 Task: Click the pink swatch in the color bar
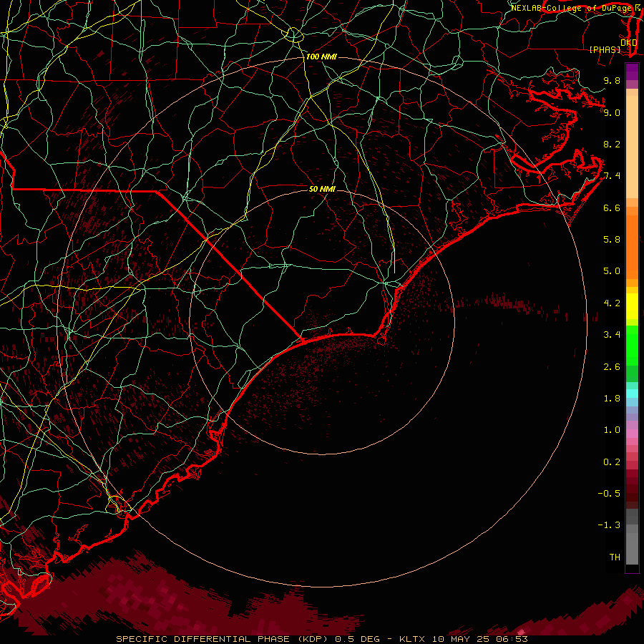pyautogui.click(x=632, y=434)
